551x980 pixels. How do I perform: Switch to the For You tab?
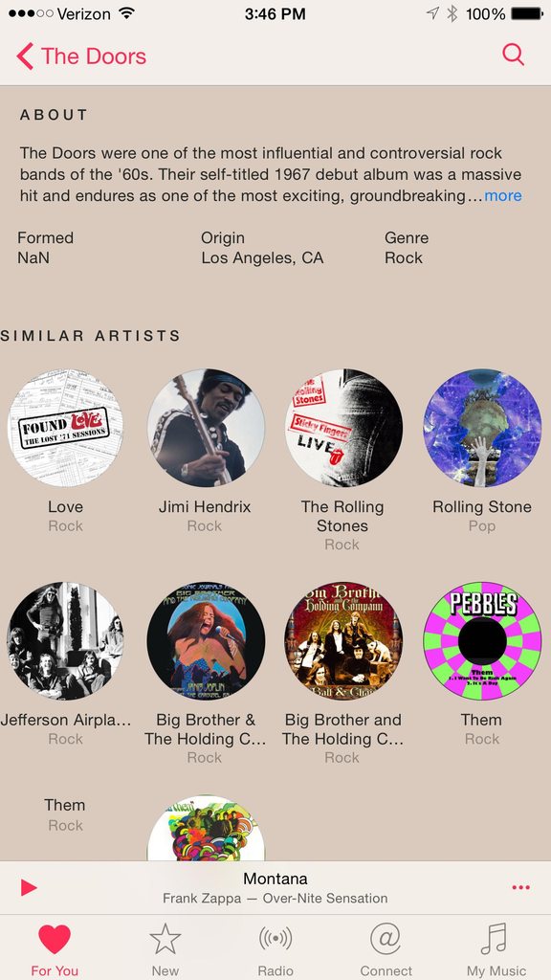pyautogui.click(x=55, y=950)
